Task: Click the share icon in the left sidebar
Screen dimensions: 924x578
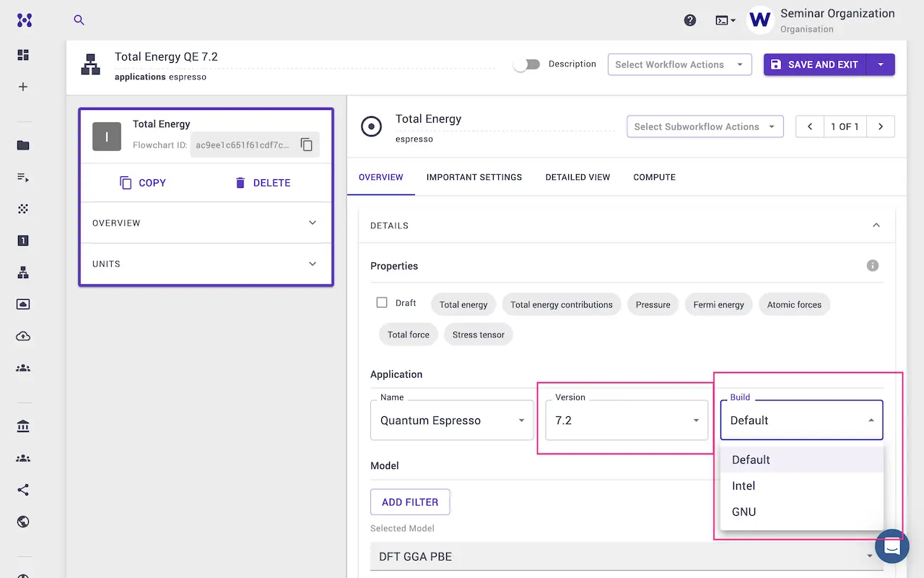Action: coord(23,490)
